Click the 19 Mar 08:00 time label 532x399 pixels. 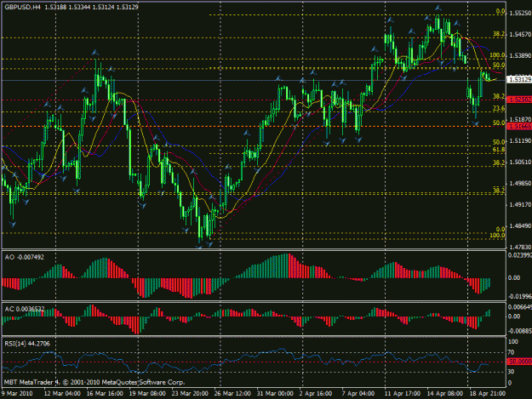tap(147, 394)
